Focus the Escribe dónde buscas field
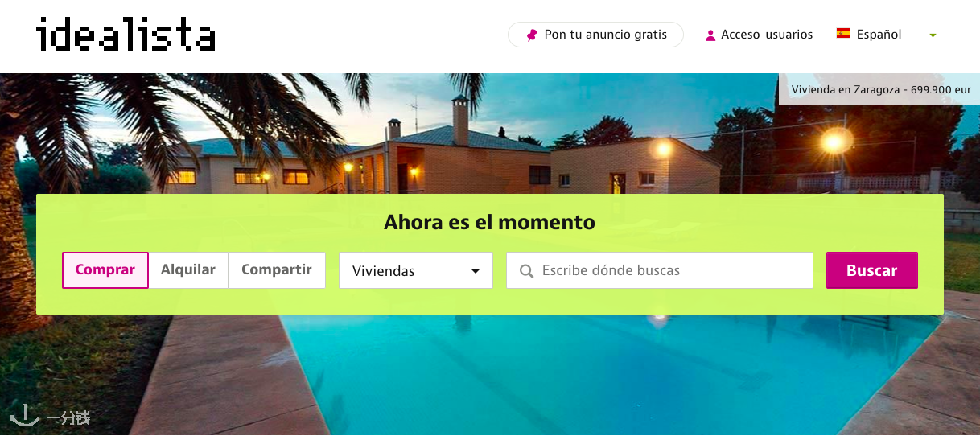This screenshot has width=980, height=436. pyautogui.click(x=660, y=270)
